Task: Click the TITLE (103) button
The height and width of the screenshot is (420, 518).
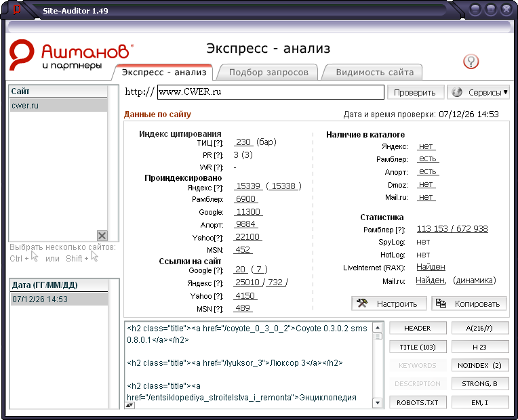Action: click(x=417, y=347)
